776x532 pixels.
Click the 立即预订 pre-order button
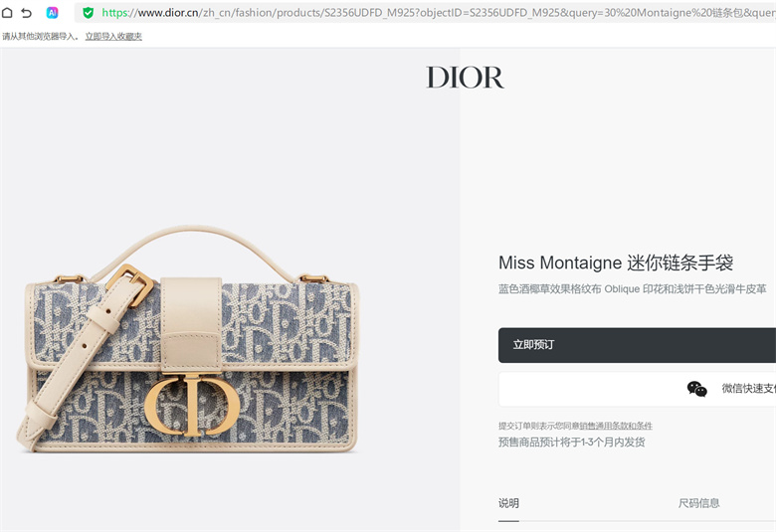637,345
